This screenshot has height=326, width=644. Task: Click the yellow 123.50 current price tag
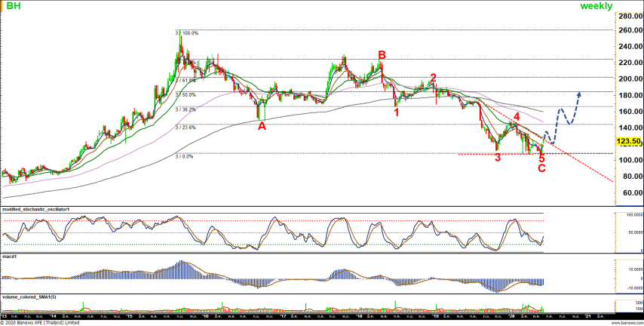click(x=628, y=141)
